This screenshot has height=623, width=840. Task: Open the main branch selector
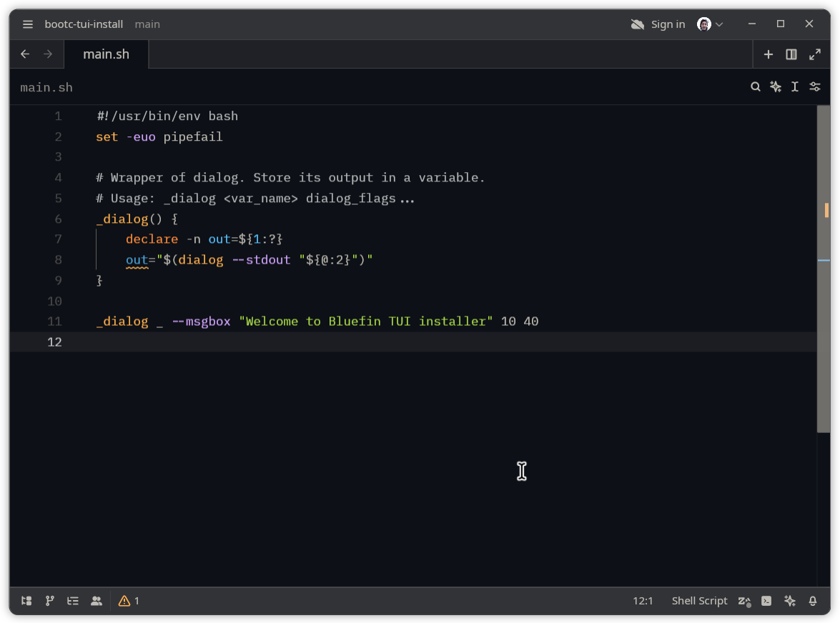tap(147, 24)
